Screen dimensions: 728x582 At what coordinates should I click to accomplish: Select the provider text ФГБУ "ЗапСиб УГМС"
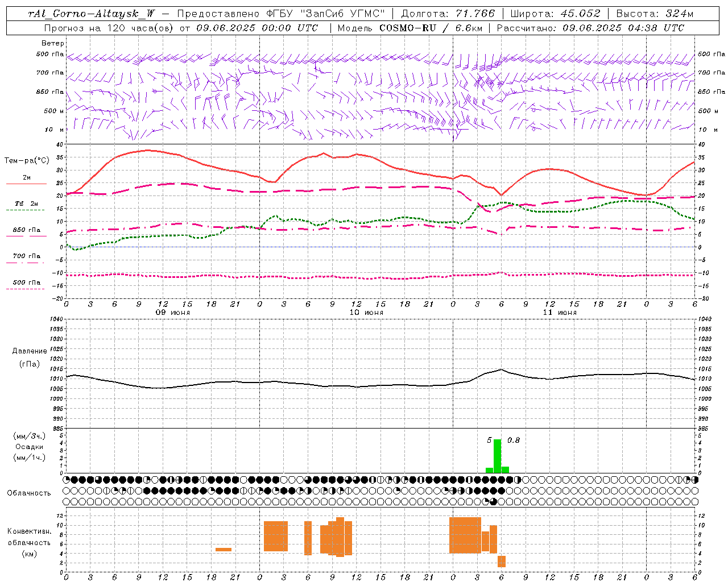(325, 14)
